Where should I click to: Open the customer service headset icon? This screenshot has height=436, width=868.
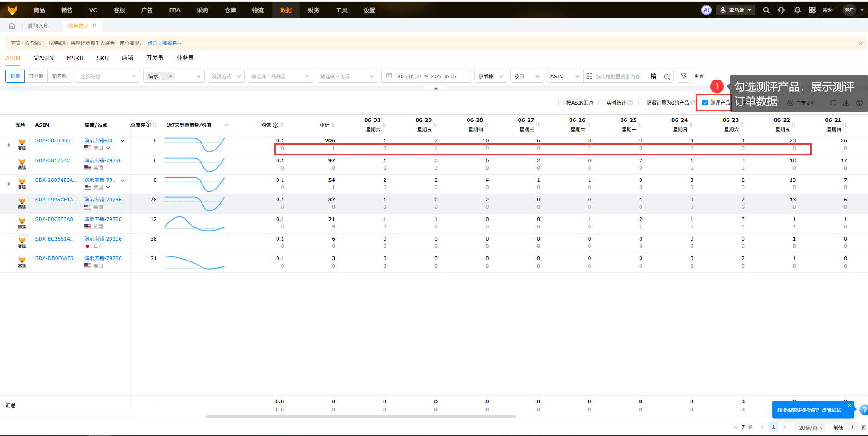coord(781,10)
